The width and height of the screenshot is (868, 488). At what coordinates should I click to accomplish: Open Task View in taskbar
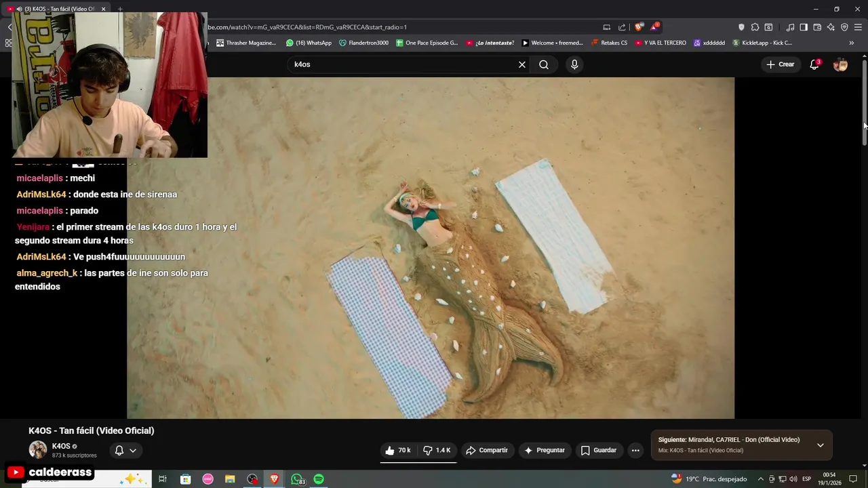[163, 479]
